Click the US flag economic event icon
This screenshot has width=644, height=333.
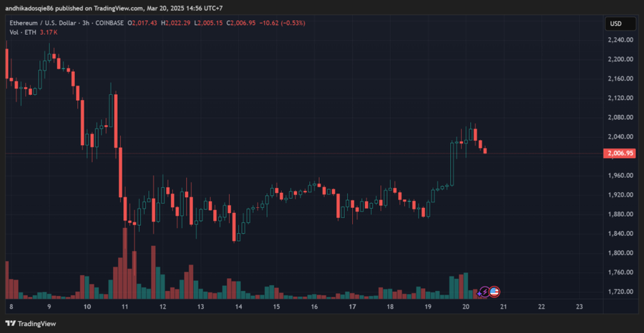coord(494,292)
